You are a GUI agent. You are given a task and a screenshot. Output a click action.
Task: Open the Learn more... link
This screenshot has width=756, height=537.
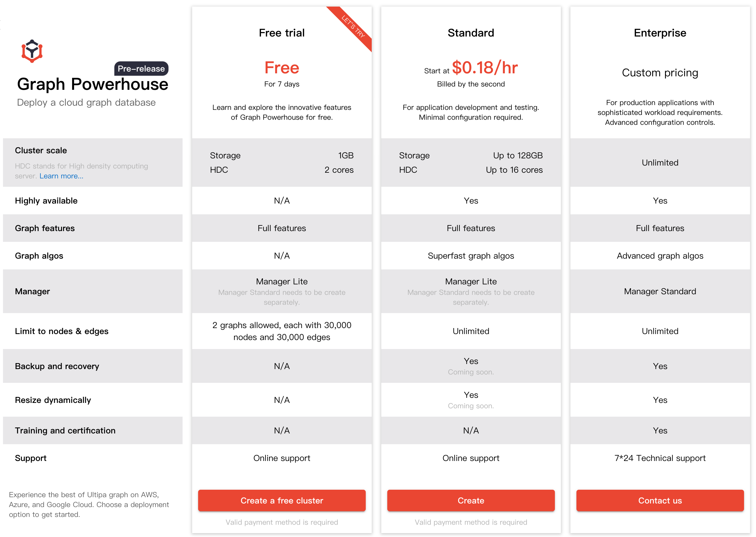(61, 176)
